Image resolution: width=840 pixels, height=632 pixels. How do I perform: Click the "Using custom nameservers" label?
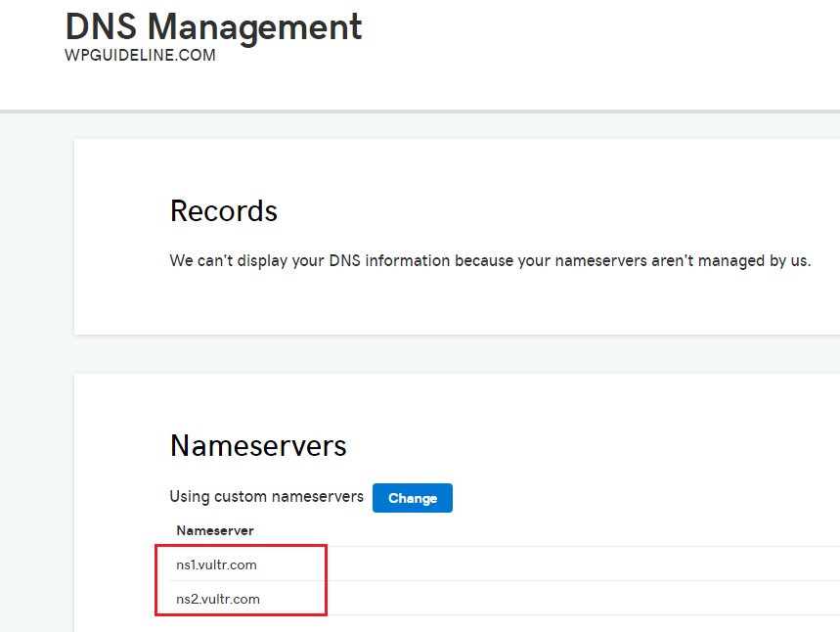coord(266,496)
